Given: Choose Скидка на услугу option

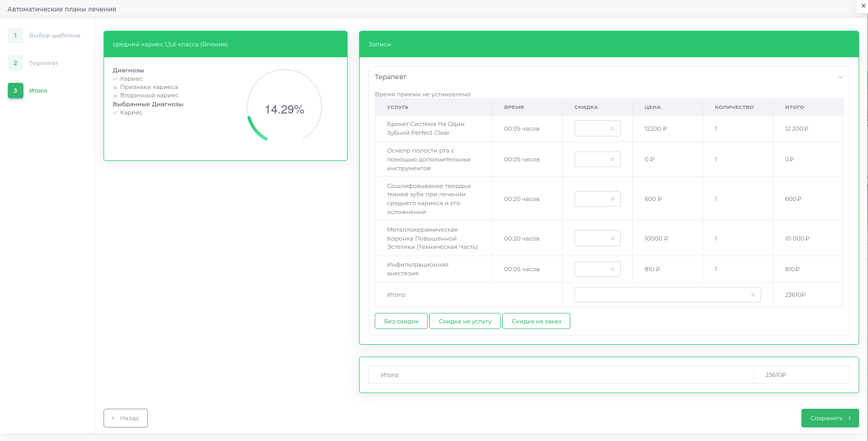Looking at the screenshot, I should [x=465, y=321].
